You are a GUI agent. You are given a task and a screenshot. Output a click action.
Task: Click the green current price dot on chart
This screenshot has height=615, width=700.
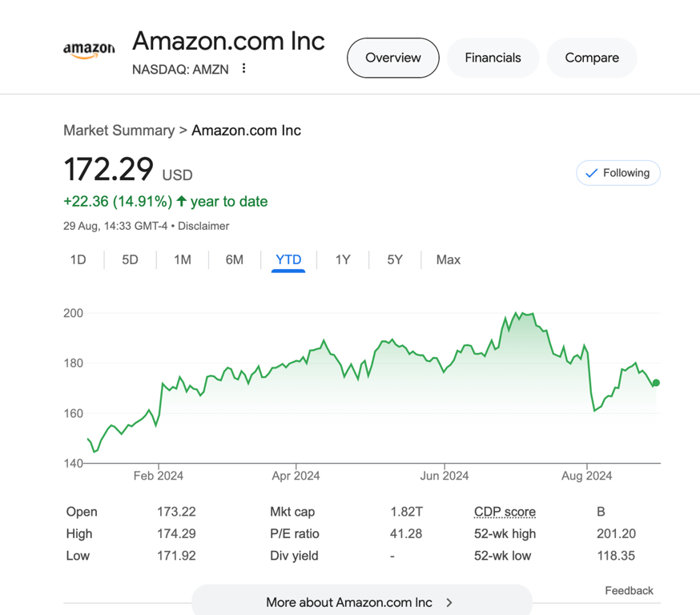[x=656, y=383]
